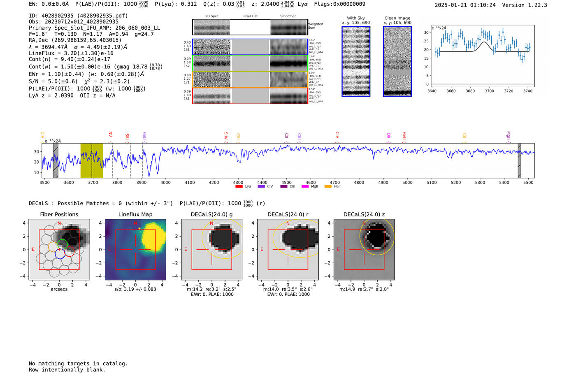Viewport: 576px width, 392px height.
Task: Select the SiIV line marker label
Action: (226, 136)
